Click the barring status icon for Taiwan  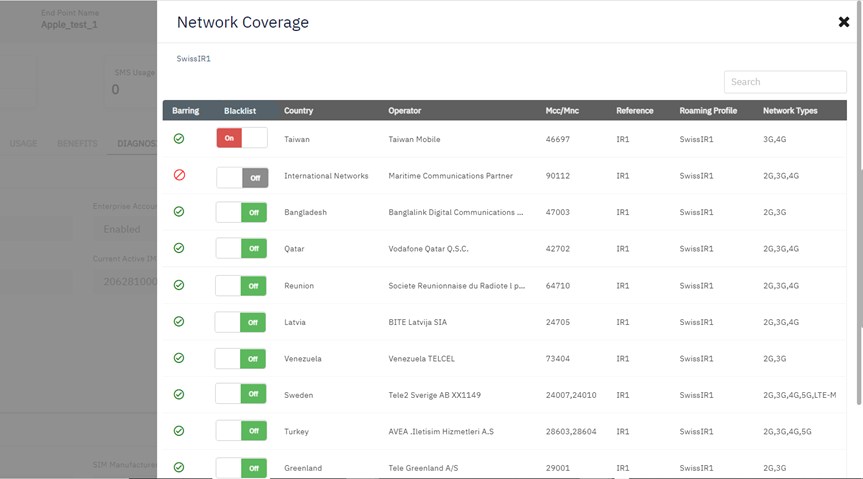179,139
